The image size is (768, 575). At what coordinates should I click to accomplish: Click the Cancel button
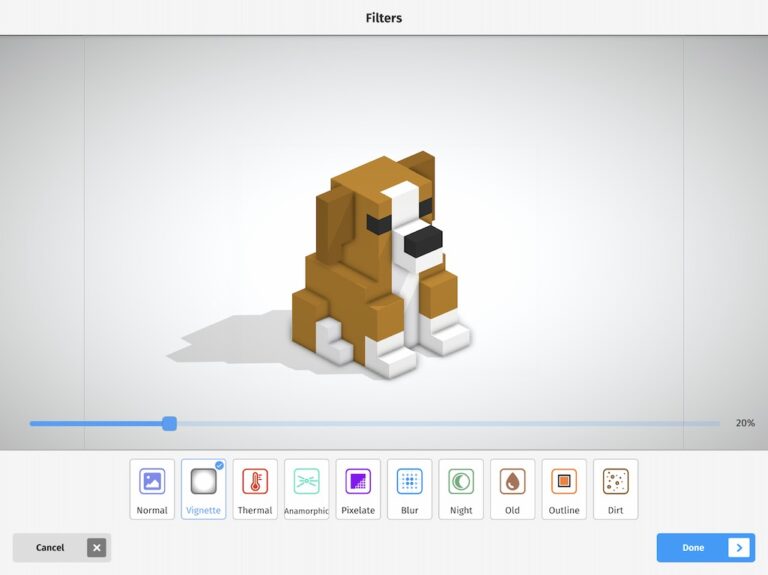[x=62, y=548]
